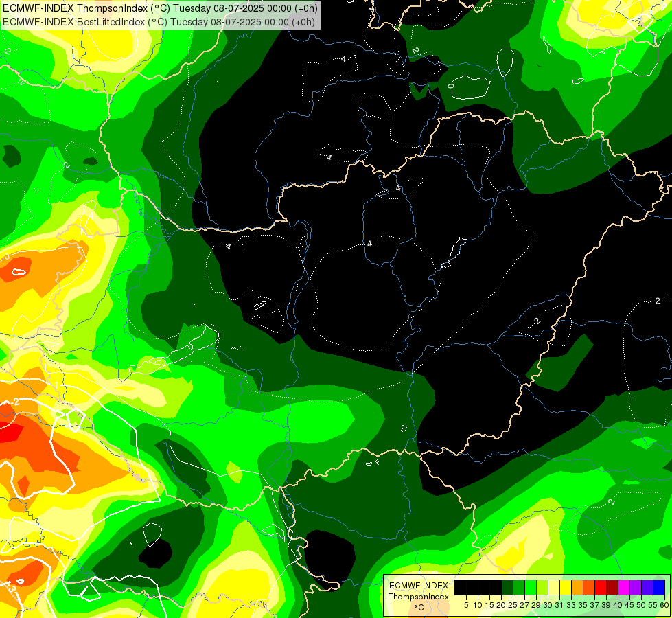Click the legend tick value 27
Screen dimensions: 672x618
[524, 605]
